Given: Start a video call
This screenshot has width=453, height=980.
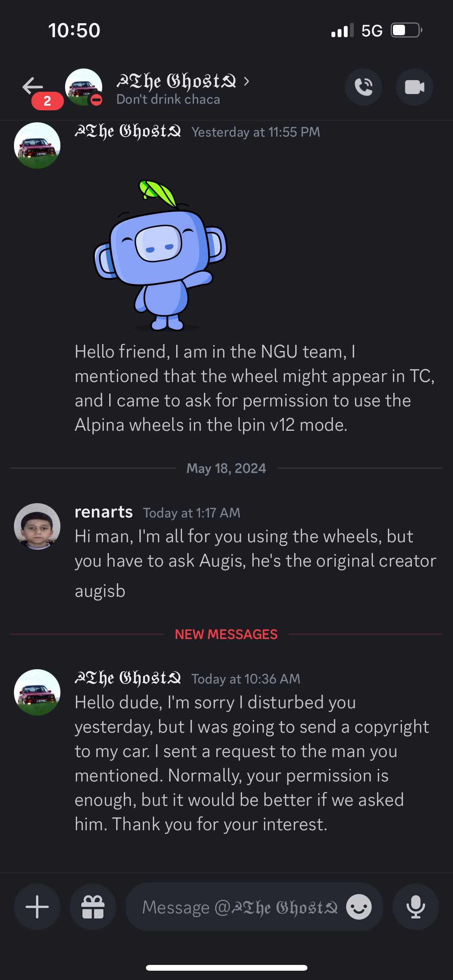Looking at the screenshot, I should tap(414, 87).
